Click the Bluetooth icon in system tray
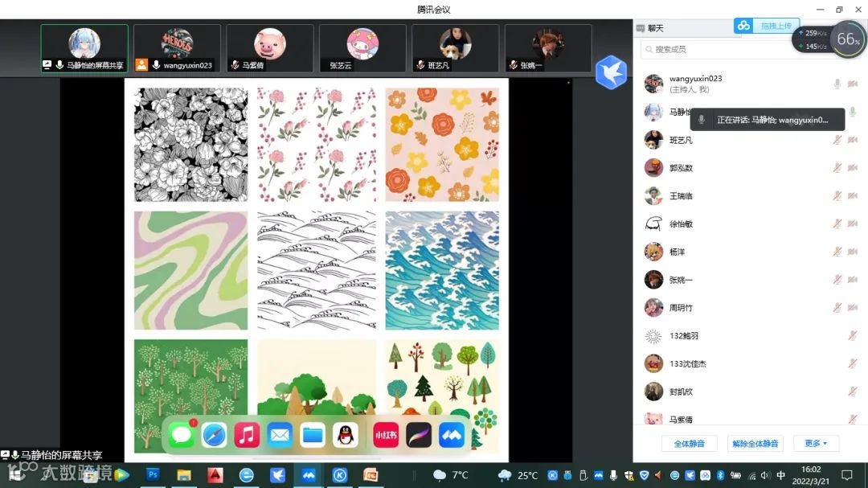868x488 pixels. (x=720, y=475)
